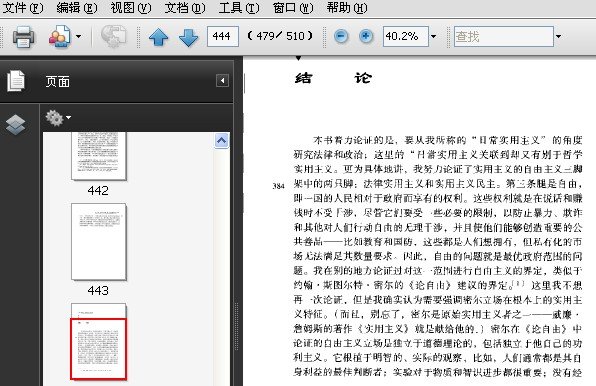
Task: Click the thumbnail label 442
Action: coord(98,190)
